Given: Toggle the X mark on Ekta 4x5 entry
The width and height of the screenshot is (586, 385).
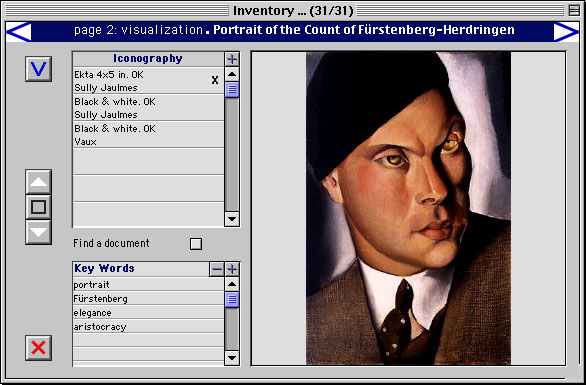Looking at the screenshot, I should click(x=215, y=80).
